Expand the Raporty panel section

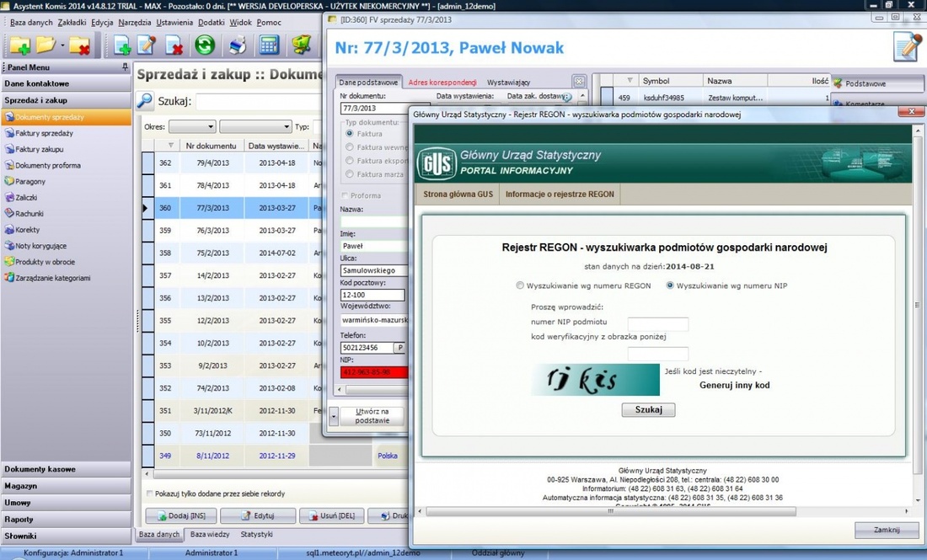click(66, 520)
